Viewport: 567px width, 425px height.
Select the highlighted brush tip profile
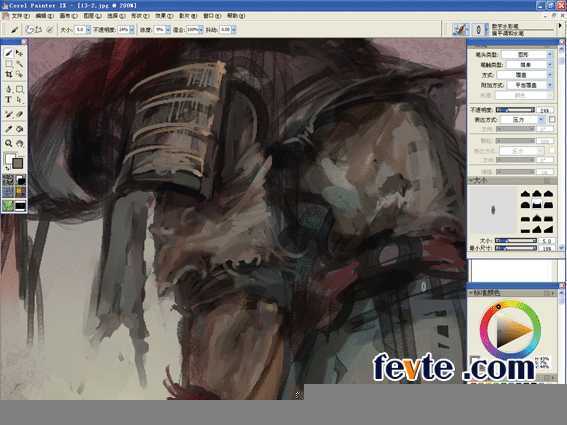pyautogui.click(x=537, y=205)
